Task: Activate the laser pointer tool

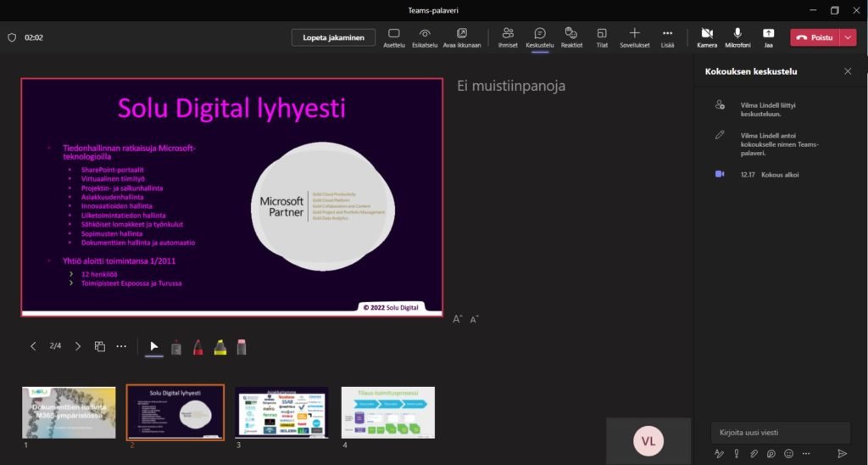Action: pyautogui.click(x=176, y=346)
